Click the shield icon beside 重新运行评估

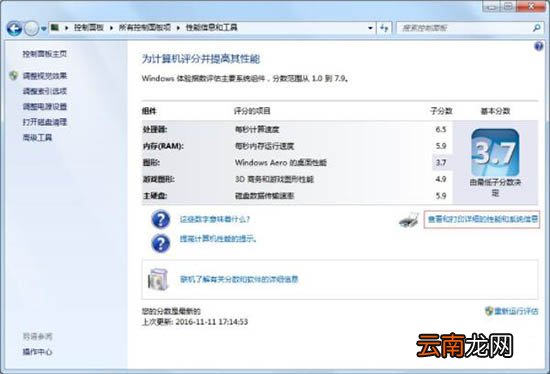pos(489,311)
